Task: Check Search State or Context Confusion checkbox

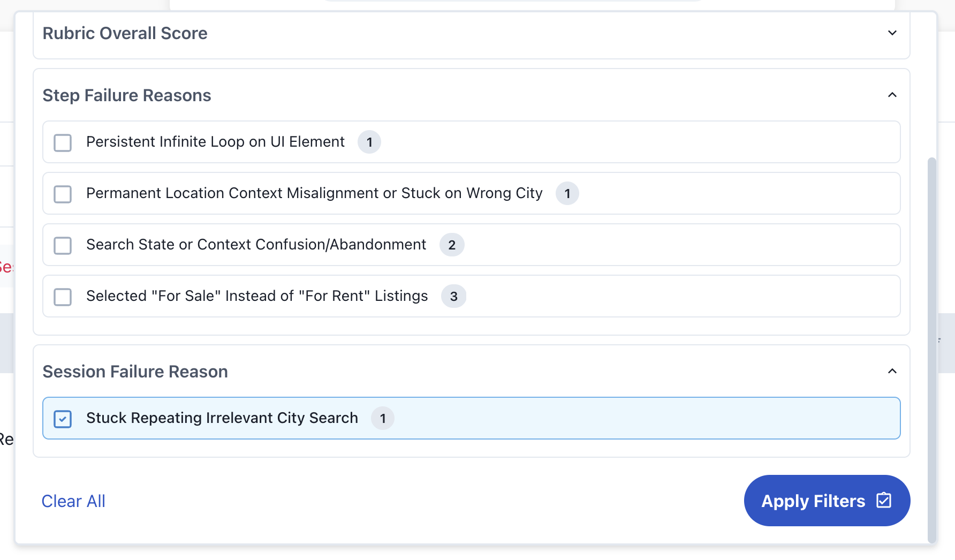Action: pos(63,245)
